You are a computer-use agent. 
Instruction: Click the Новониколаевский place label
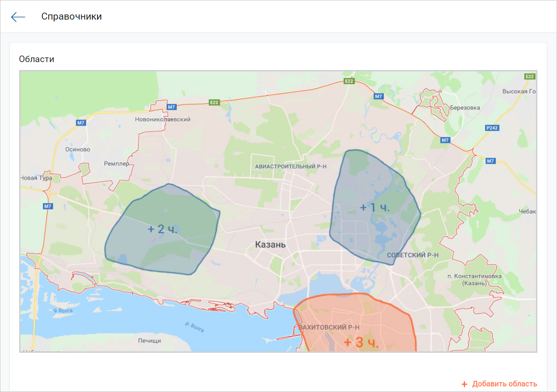[162, 119]
